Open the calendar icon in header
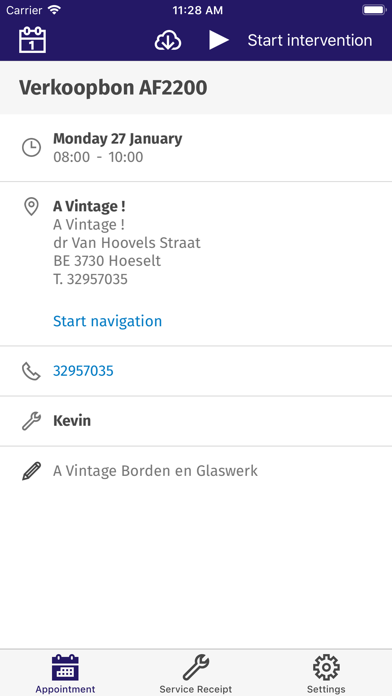Screen dimensions: 392x696 (32, 40)
